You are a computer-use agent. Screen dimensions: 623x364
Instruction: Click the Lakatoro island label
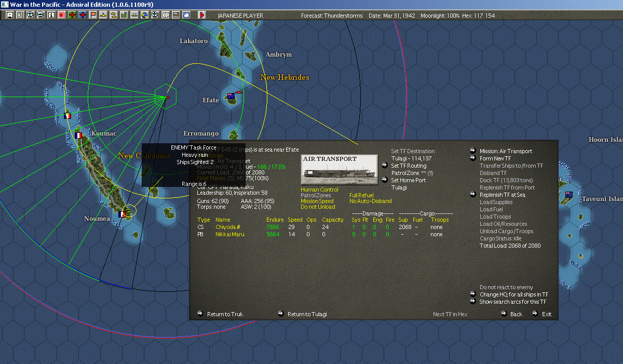pyautogui.click(x=194, y=41)
